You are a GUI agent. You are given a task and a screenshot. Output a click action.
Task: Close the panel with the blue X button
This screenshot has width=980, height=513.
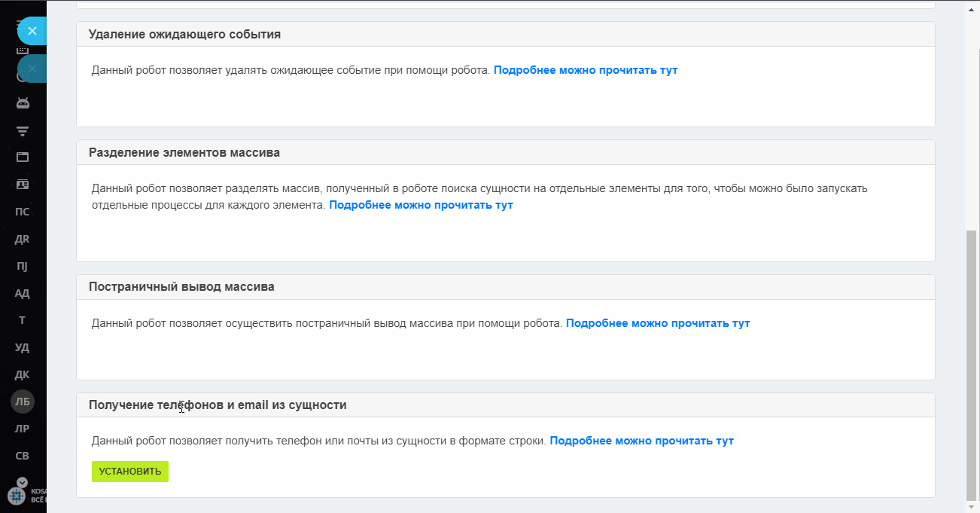click(x=32, y=31)
